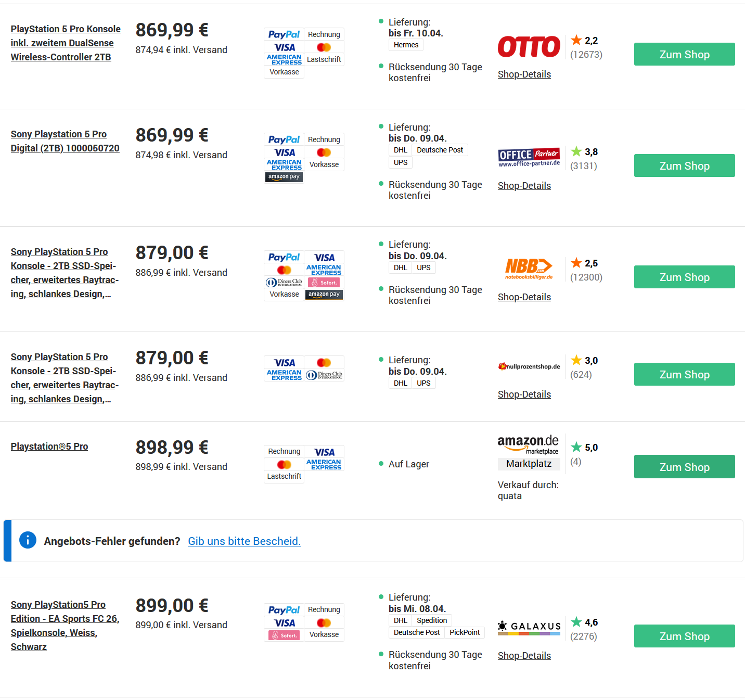745x700 pixels.
Task: Click the blue info icon
Action: [x=28, y=540]
